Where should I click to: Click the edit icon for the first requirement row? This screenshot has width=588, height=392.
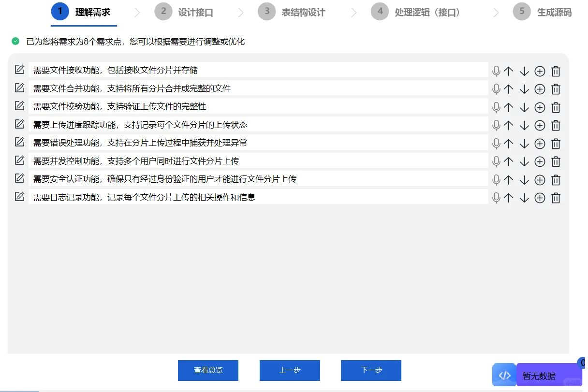click(x=19, y=69)
